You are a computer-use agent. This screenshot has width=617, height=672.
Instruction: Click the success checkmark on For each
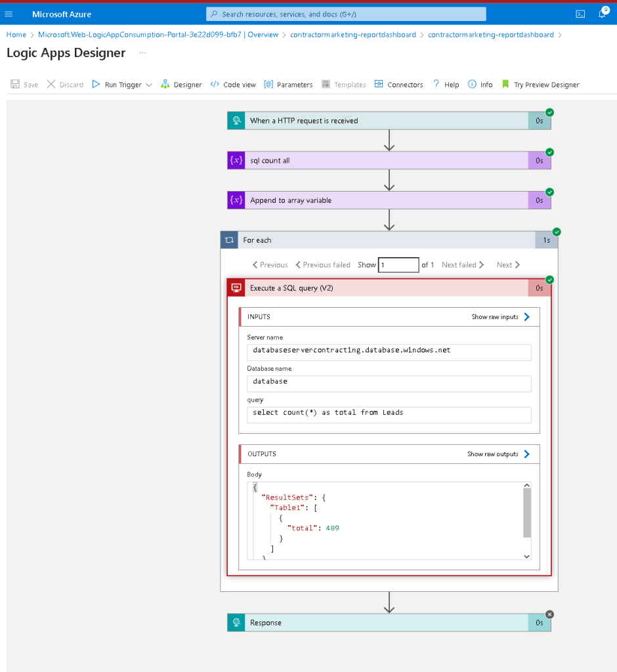click(557, 232)
